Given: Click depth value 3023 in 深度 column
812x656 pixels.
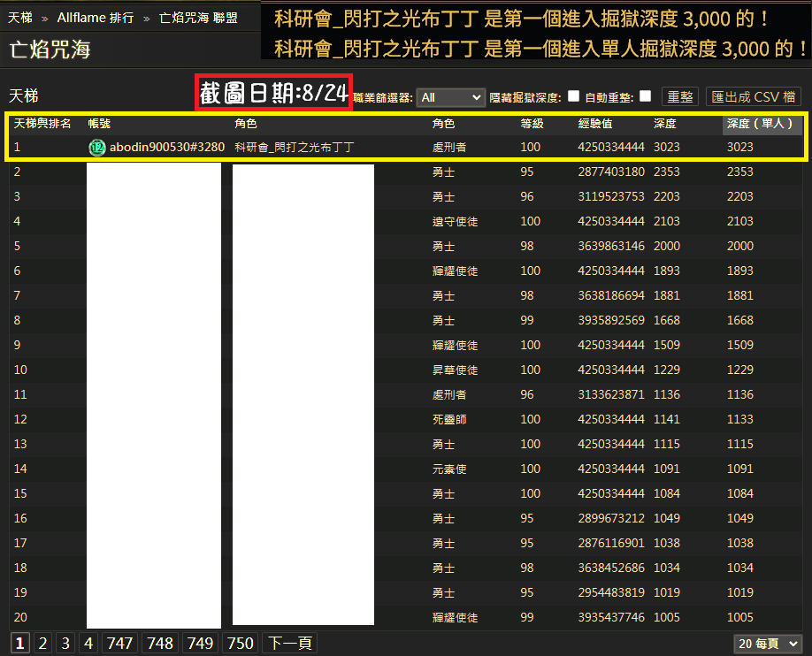Looking at the screenshot, I should pyautogui.click(x=666, y=147).
